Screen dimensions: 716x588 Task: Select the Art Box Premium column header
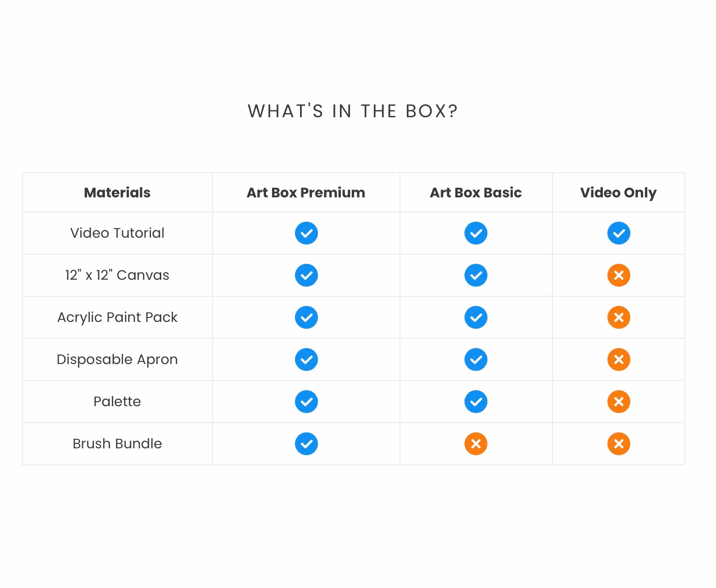tap(306, 193)
